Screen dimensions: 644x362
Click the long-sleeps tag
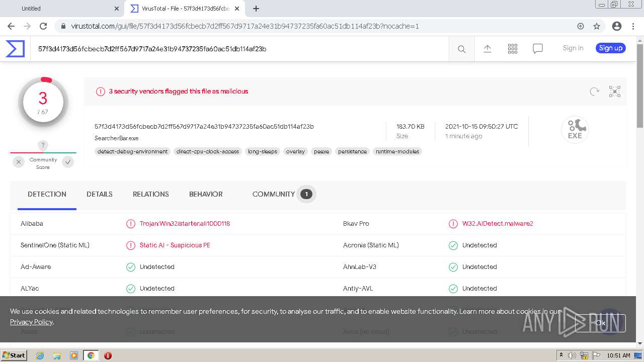click(x=263, y=151)
